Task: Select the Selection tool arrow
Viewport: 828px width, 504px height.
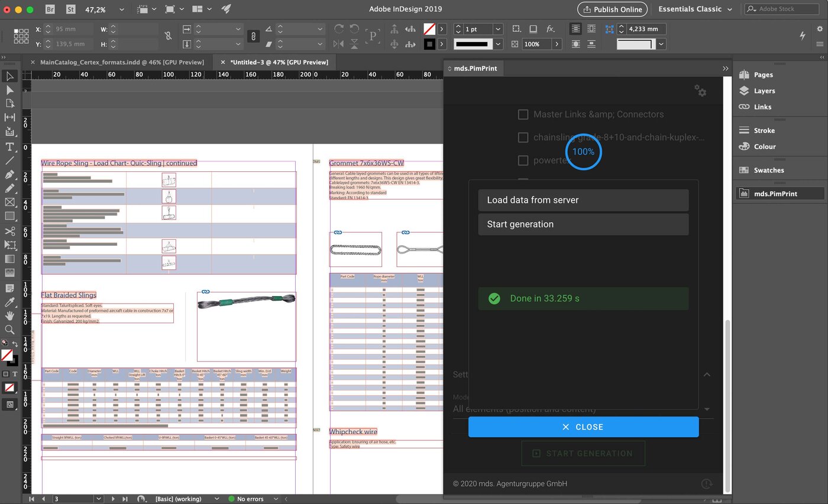Action: pyautogui.click(x=9, y=76)
